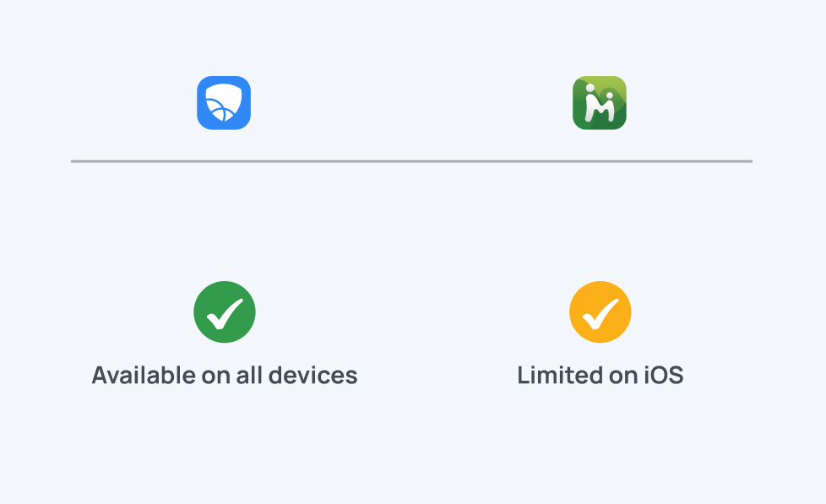Click the horizontal gray divider line
This screenshot has height=504, width=826.
[411, 160]
